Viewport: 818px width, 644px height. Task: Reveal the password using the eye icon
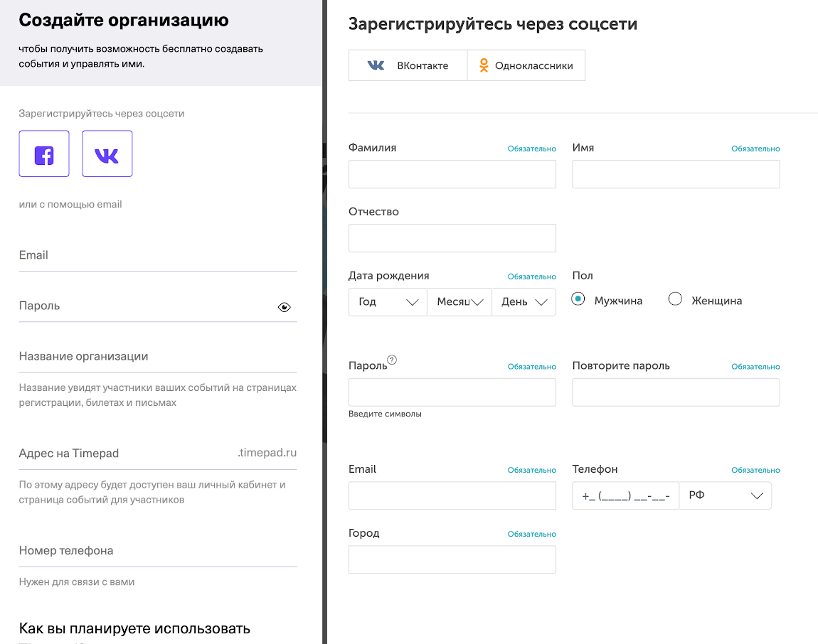pyautogui.click(x=285, y=306)
